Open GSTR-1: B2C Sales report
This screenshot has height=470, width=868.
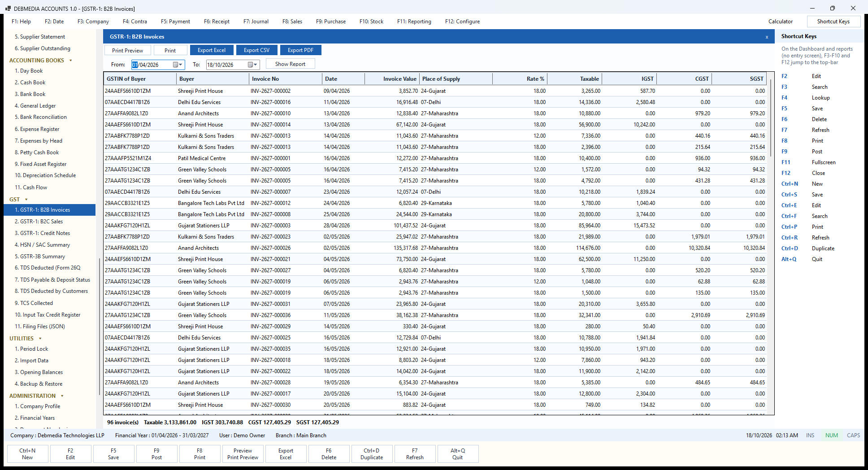(x=39, y=222)
